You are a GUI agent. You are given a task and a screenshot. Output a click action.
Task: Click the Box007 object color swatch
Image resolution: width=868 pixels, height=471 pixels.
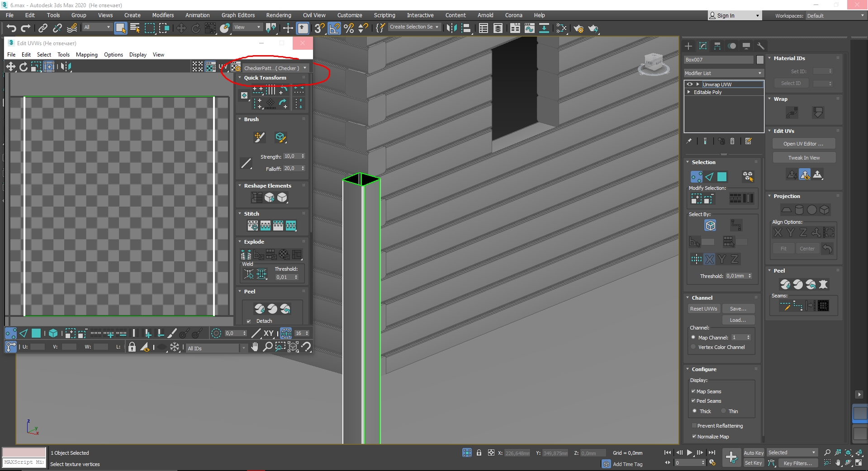point(760,60)
